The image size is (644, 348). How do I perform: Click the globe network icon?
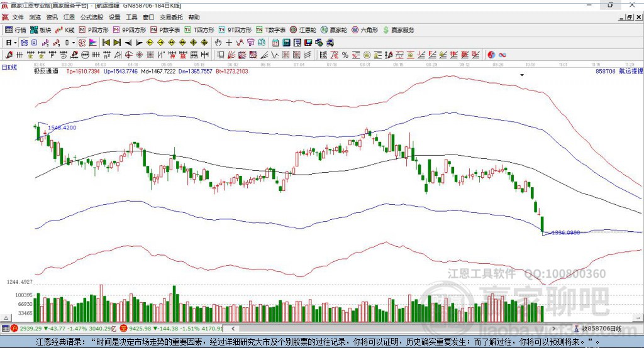(x=319, y=43)
